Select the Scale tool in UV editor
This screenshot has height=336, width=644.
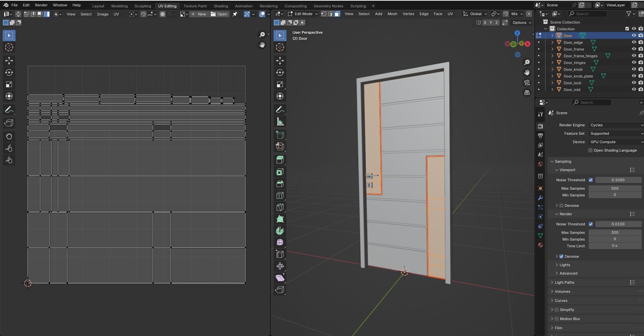[x=9, y=84]
